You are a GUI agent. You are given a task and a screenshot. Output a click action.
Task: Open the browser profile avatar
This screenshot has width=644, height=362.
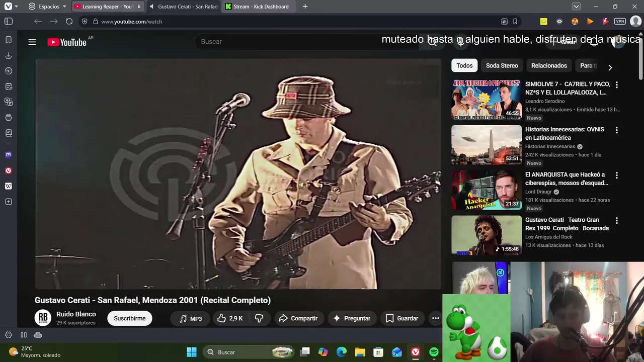pos(636,22)
